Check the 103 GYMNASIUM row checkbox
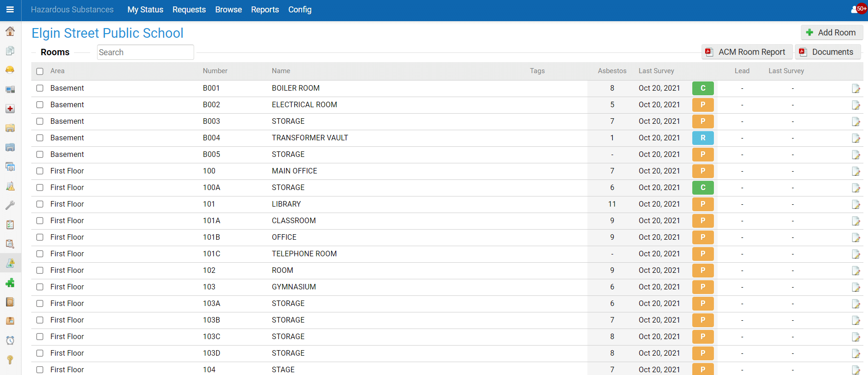868x375 pixels. [40, 287]
